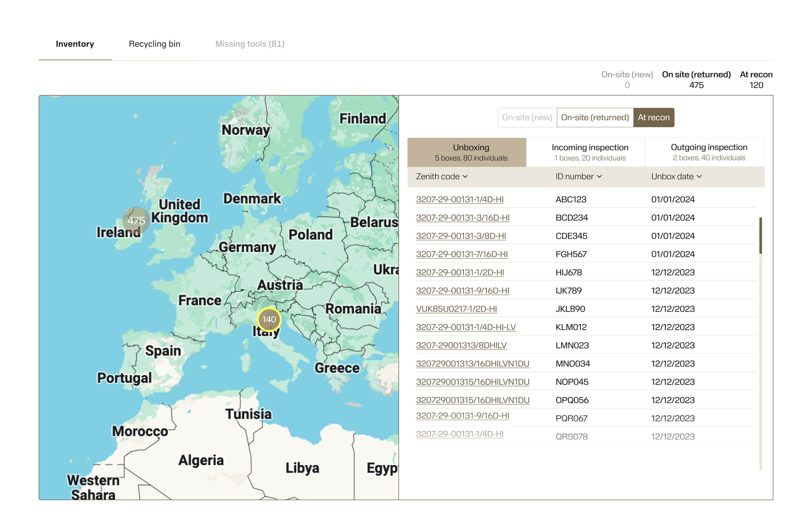812x527 pixels.
Task: Open link 3207-29001313/8DHILV
Action: pyautogui.click(x=461, y=345)
